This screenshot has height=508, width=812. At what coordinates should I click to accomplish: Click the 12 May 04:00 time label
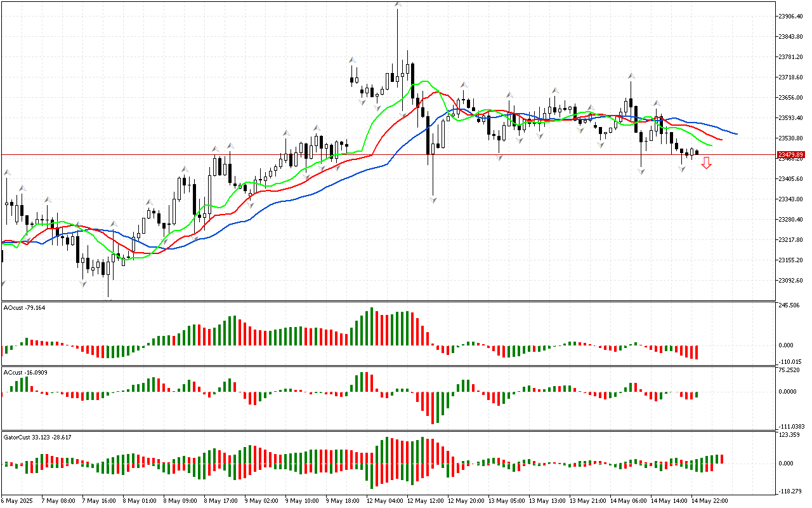[384, 500]
